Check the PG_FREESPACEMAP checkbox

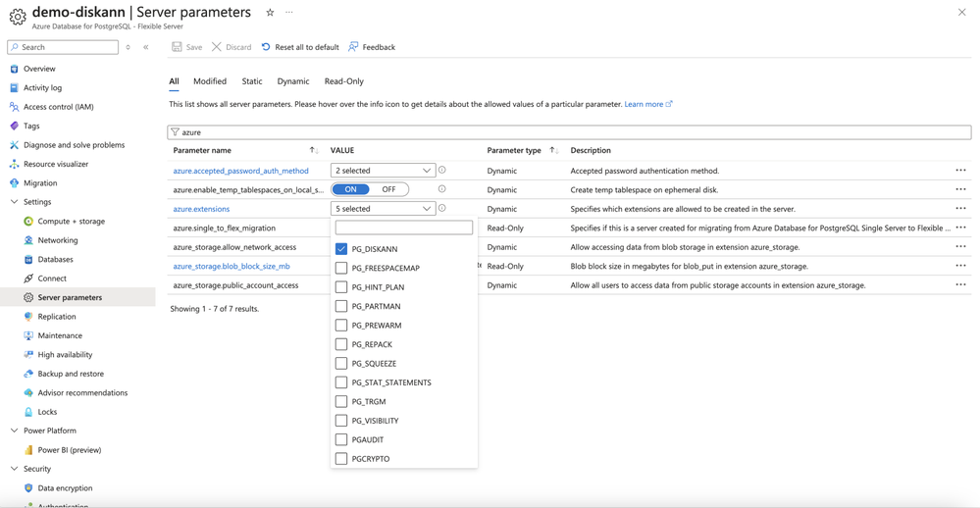(x=341, y=268)
